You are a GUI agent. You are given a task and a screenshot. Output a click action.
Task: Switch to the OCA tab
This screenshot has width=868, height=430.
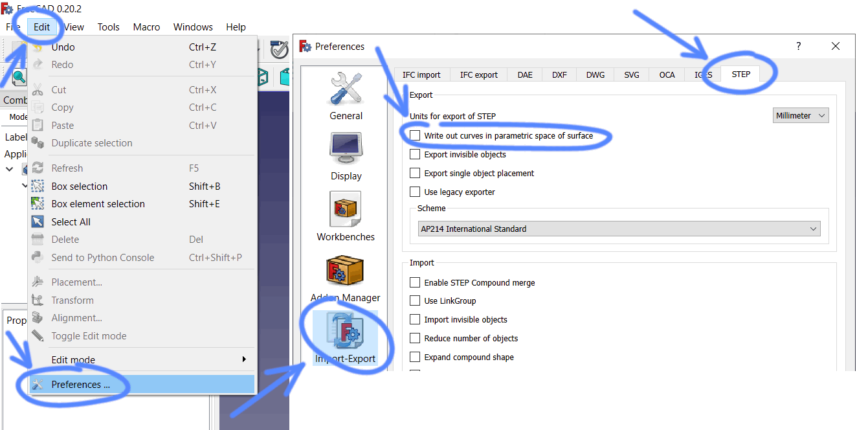[667, 74]
